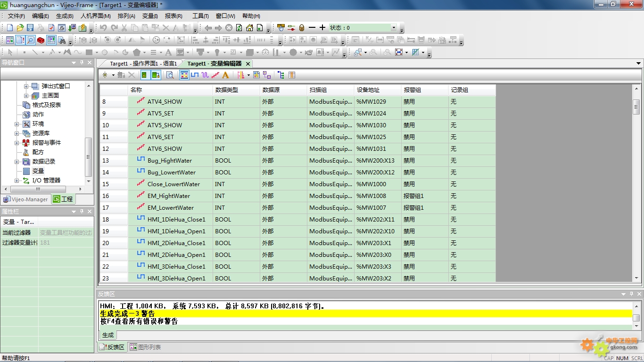Switch to Target1 - 操作界面1 tab

(x=143, y=63)
